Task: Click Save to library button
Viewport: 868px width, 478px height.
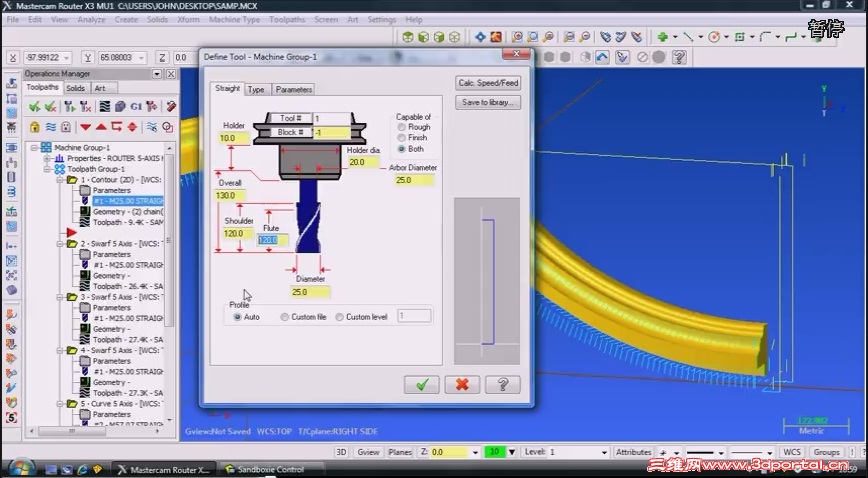Action: pos(488,102)
